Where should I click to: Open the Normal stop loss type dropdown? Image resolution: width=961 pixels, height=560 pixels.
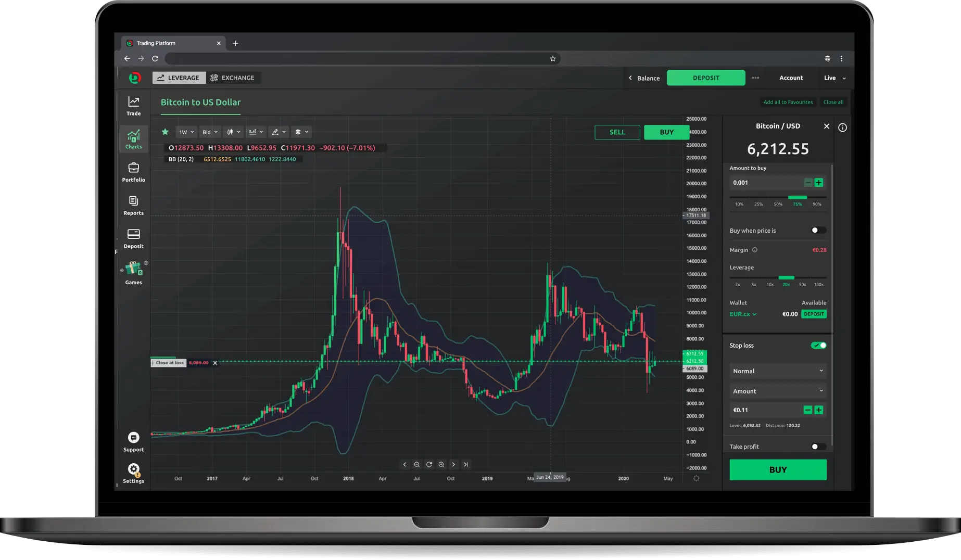(778, 371)
